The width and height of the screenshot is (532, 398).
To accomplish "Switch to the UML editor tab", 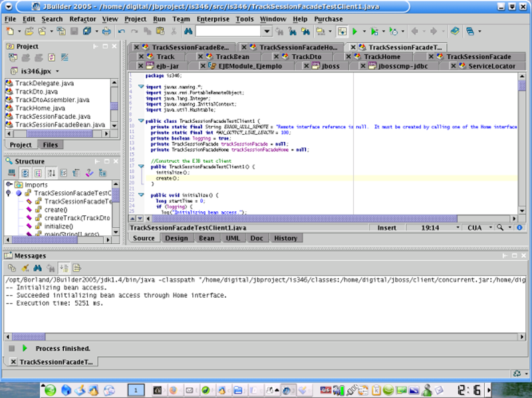I will coord(233,238).
